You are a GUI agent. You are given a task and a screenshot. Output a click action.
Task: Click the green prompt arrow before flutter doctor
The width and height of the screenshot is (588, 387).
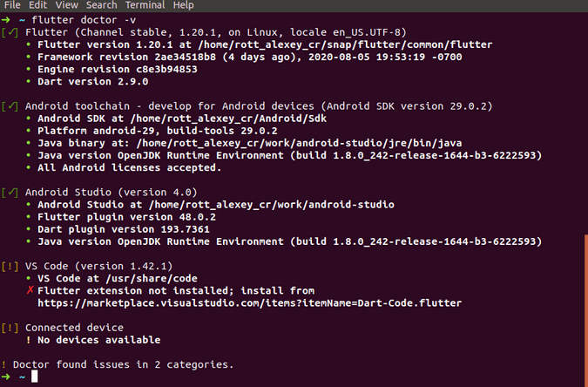click(x=7, y=18)
